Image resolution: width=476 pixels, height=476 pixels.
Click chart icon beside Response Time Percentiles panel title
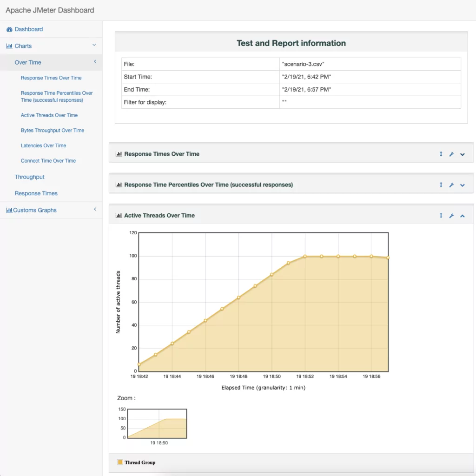119,185
